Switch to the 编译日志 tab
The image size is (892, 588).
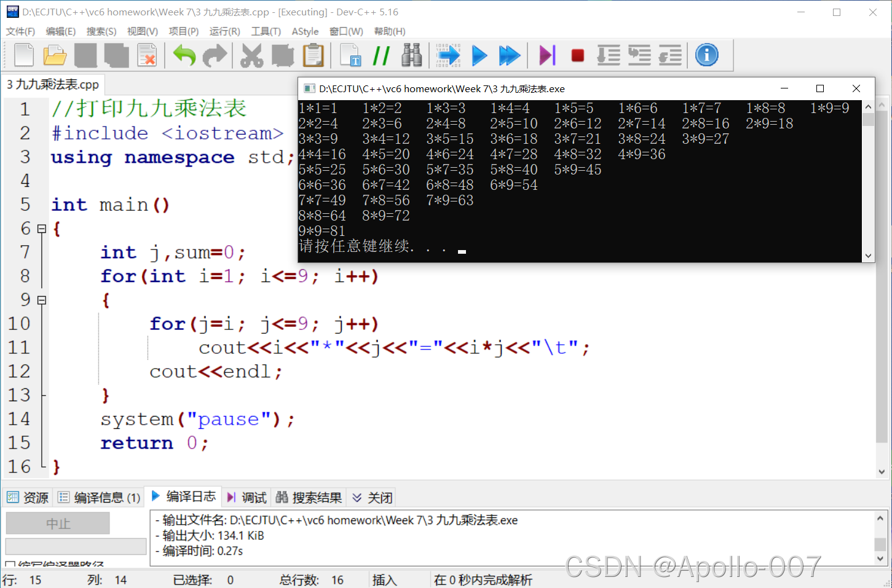click(184, 496)
